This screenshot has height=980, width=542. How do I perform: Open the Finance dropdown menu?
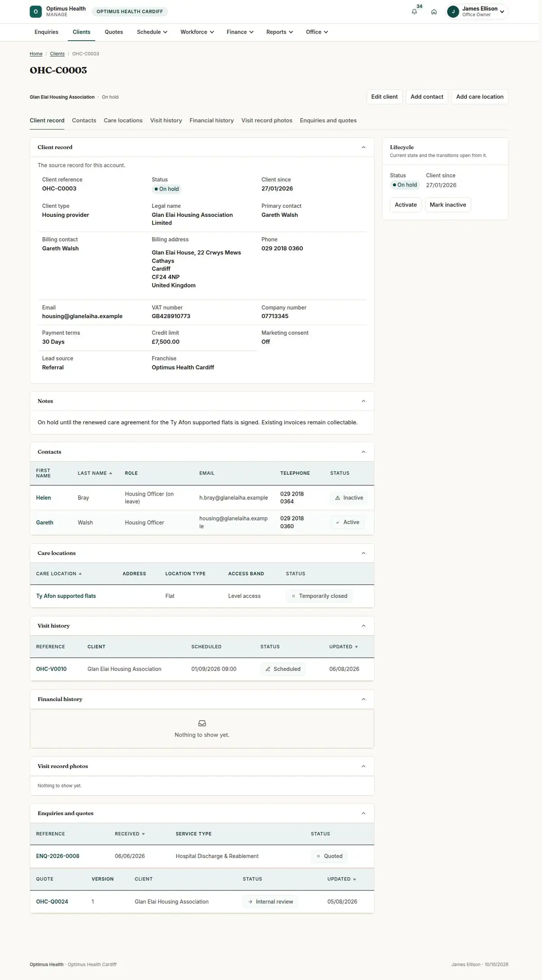[240, 32]
